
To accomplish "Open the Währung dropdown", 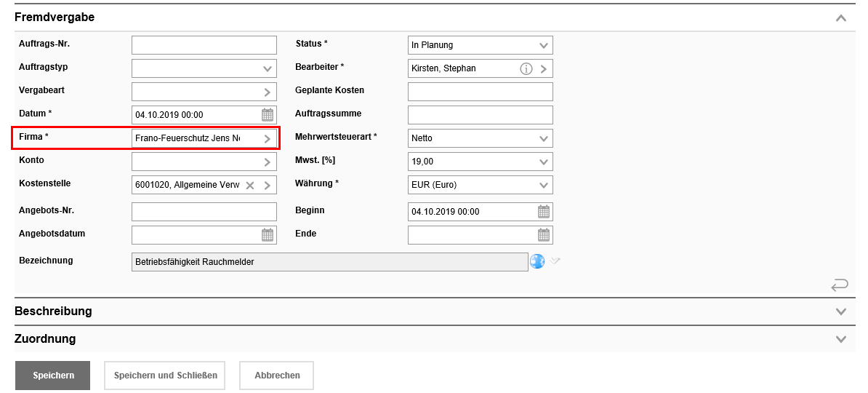I will [x=544, y=186].
